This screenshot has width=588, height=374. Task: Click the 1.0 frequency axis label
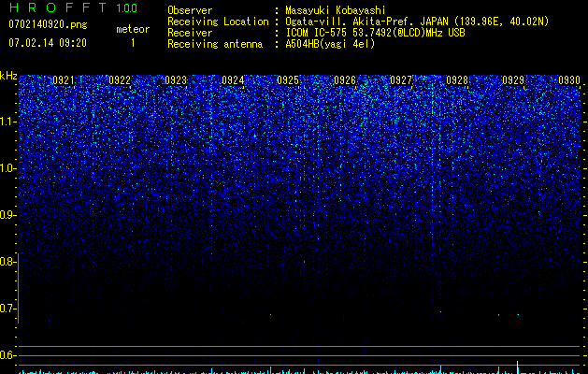pyautogui.click(x=8, y=168)
